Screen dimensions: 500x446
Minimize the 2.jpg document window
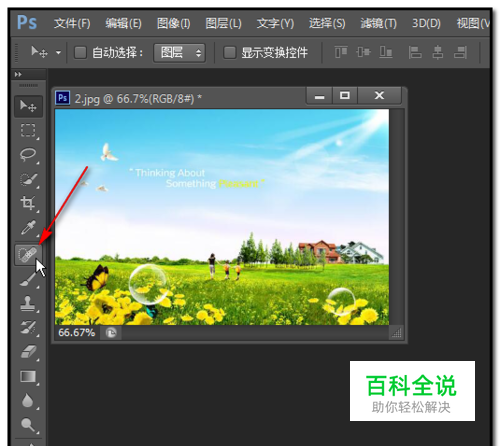(319, 96)
